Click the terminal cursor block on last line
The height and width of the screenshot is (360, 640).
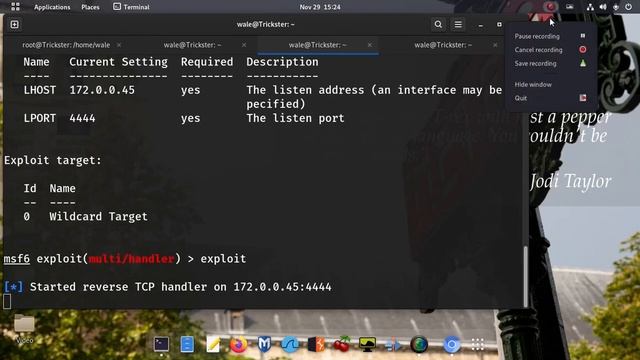coord(7,302)
